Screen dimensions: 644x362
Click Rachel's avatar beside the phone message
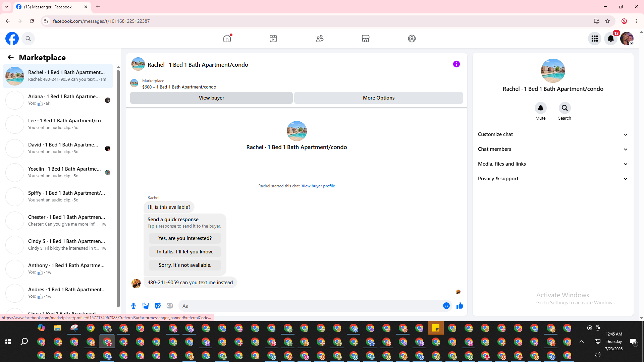[x=136, y=284]
